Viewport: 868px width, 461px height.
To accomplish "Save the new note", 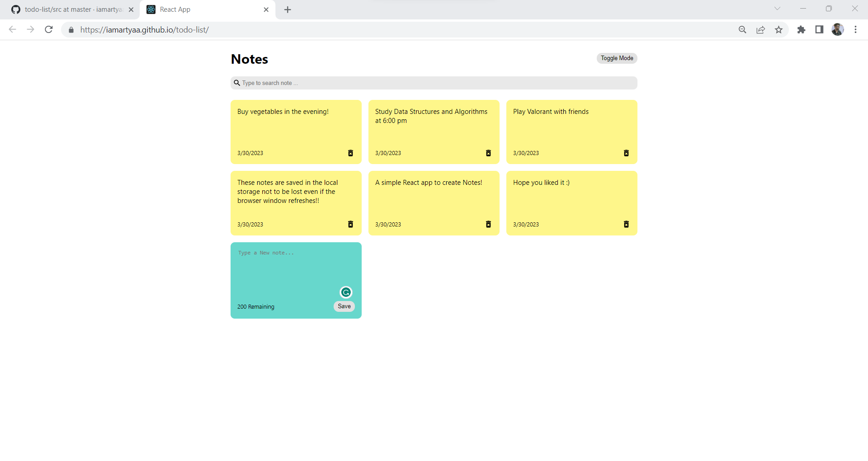I will point(344,306).
